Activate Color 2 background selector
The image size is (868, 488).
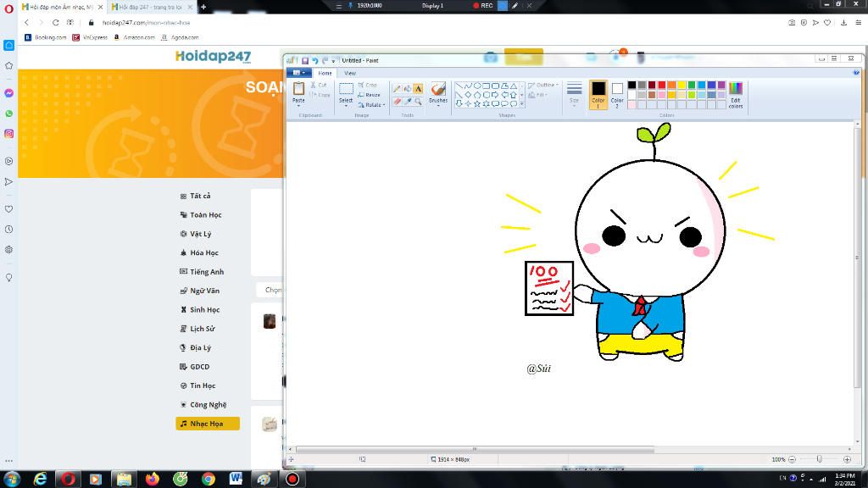617,94
